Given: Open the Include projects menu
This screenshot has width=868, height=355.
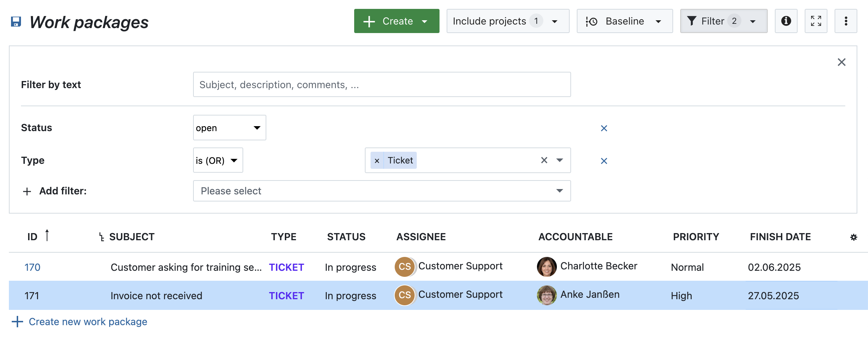Looking at the screenshot, I should [x=507, y=21].
